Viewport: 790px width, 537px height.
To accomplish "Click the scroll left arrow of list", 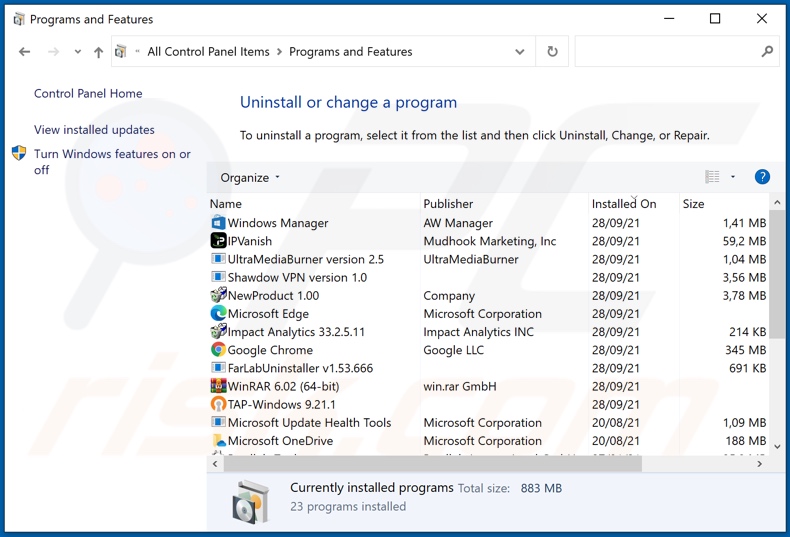I will (x=215, y=464).
